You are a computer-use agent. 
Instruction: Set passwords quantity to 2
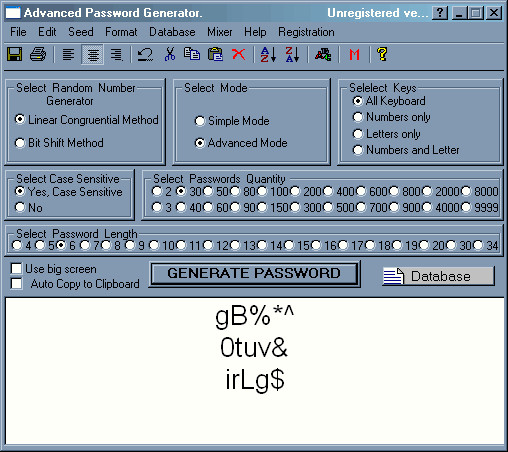pos(157,191)
